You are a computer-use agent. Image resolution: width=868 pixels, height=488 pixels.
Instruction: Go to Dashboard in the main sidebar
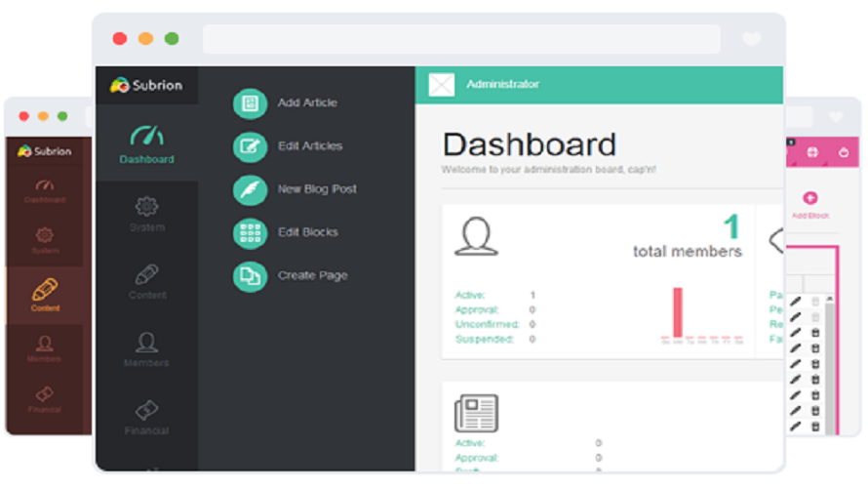[146, 143]
